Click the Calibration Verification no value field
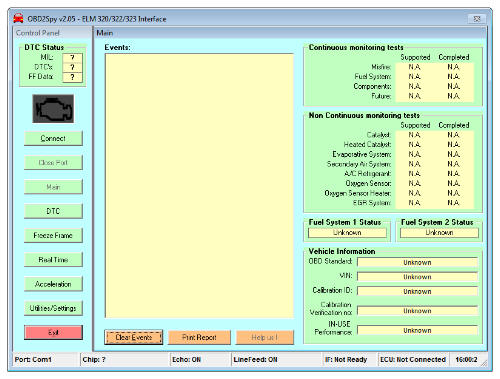The width and height of the screenshot is (500, 379). (x=417, y=311)
